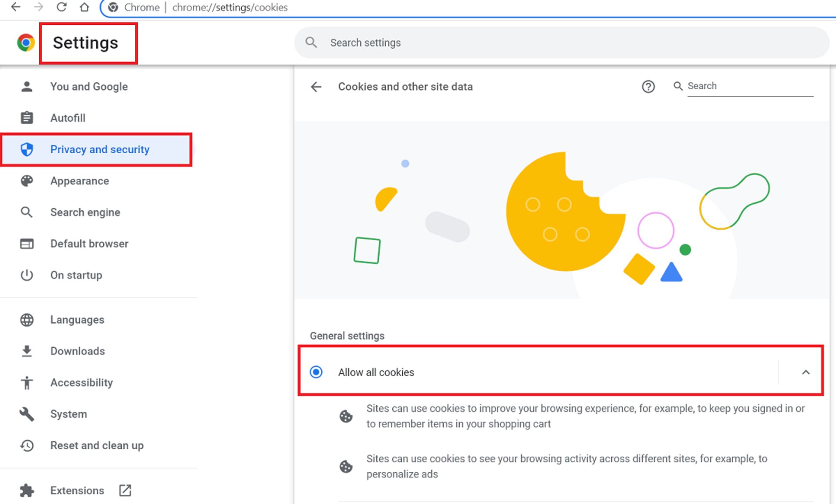Image resolution: width=836 pixels, height=504 pixels.
Task: Navigate back using the arrow button
Action: [317, 87]
